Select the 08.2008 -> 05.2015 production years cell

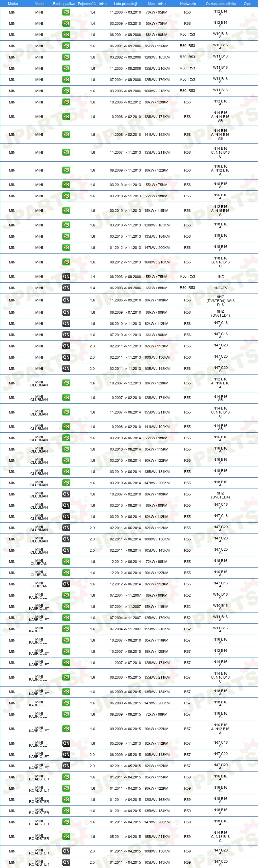point(125,677)
